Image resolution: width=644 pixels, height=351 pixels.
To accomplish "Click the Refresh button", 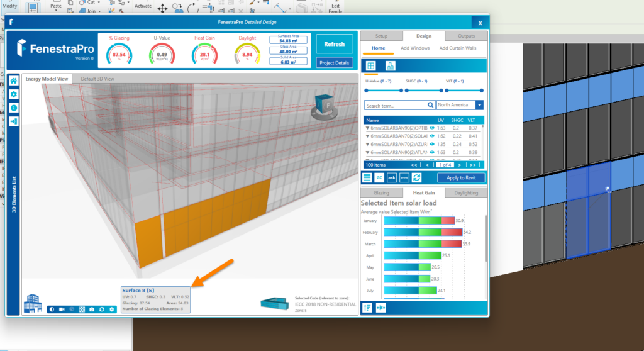I will (x=335, y=44).
